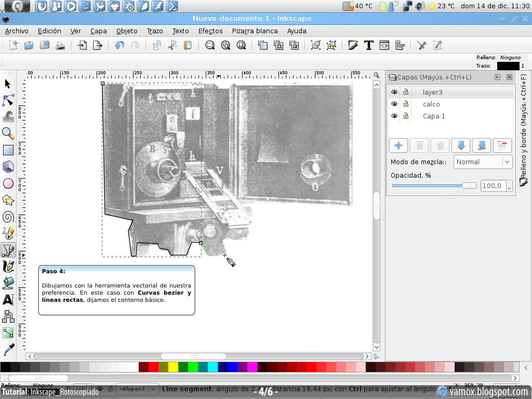
Task: Select the 3D Box tool
Action: (x=8, y=167)
